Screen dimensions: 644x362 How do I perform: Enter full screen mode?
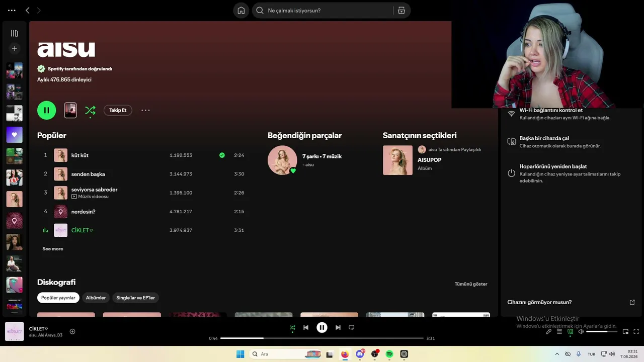click(636, 332)
